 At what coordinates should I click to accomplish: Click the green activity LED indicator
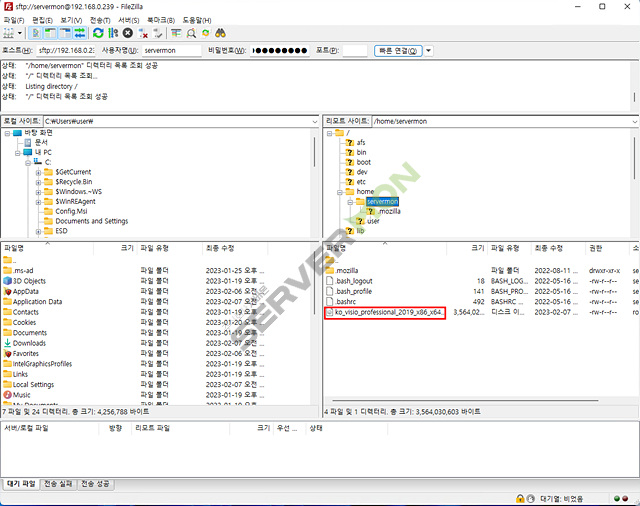[617, 498]
